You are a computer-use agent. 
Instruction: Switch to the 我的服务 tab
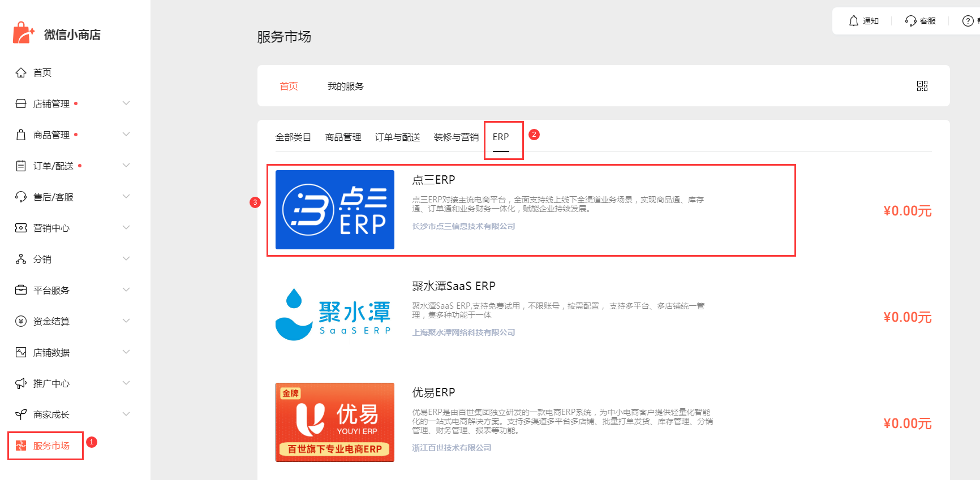pos(346,86)
